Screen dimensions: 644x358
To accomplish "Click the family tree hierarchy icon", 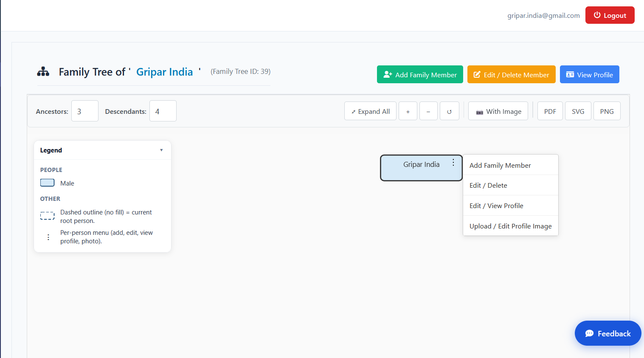I will pyautogui.click(x=43, y=71).
